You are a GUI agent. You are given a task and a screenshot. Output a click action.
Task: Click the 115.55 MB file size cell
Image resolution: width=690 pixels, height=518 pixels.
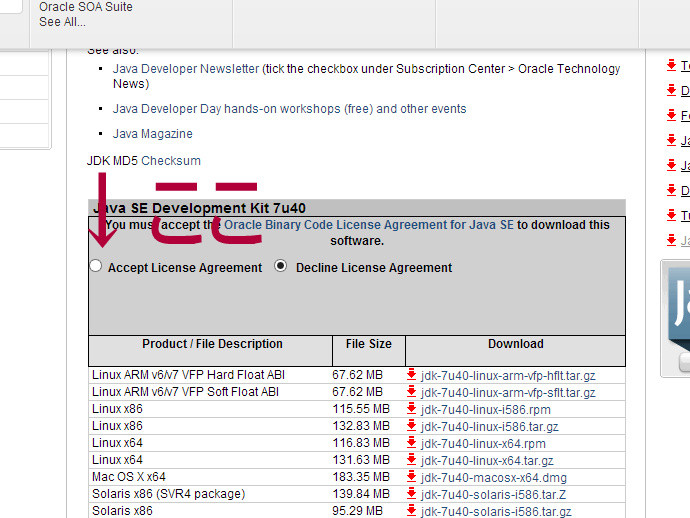[x=361, y=409]
